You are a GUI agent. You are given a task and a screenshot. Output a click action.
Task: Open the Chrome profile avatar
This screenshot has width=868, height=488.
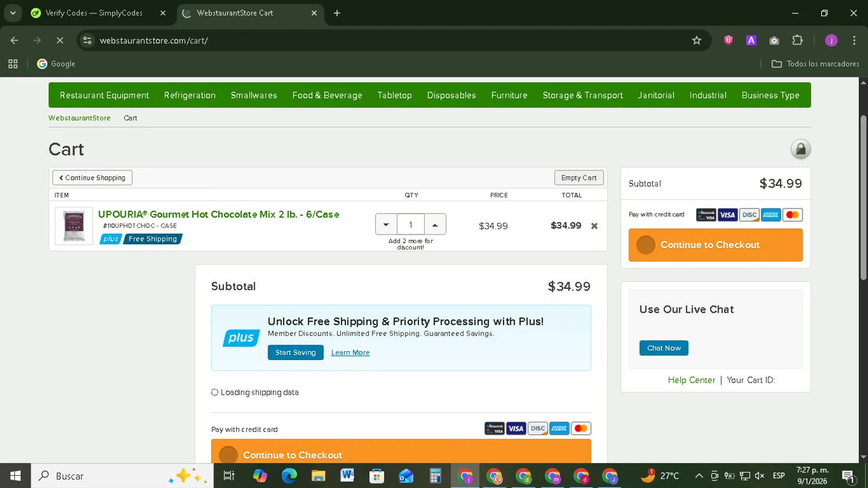(832, 41)
